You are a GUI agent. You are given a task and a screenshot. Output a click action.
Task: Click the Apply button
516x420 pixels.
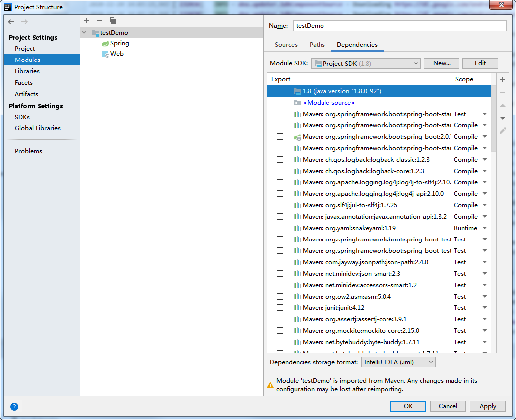tap(487, 406)
